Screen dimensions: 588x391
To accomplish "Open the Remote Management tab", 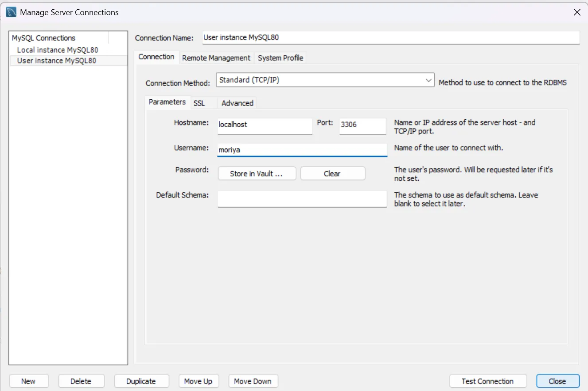I will pos(216,58).
